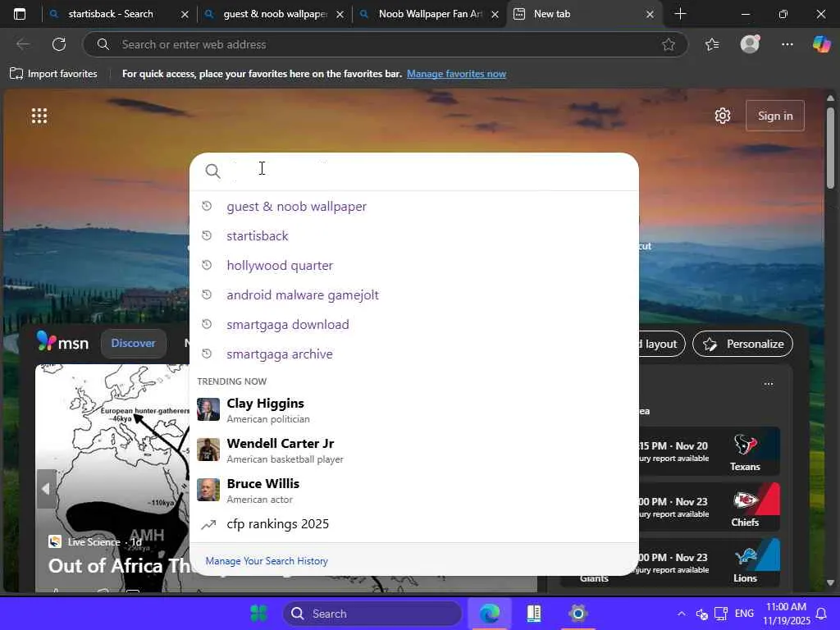Select the Discover tab in MSN feed
The height and width of the screenshot is (630, 840).
(134, 344)
